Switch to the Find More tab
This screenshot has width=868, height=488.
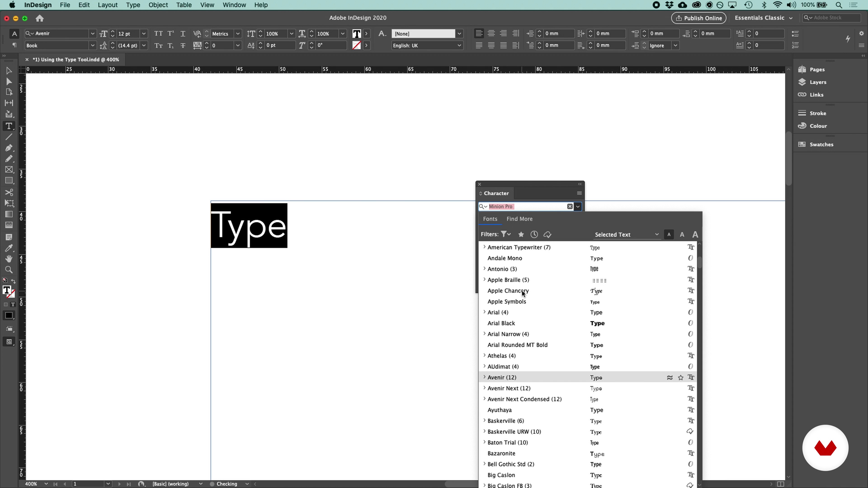[x=519, y=219]
